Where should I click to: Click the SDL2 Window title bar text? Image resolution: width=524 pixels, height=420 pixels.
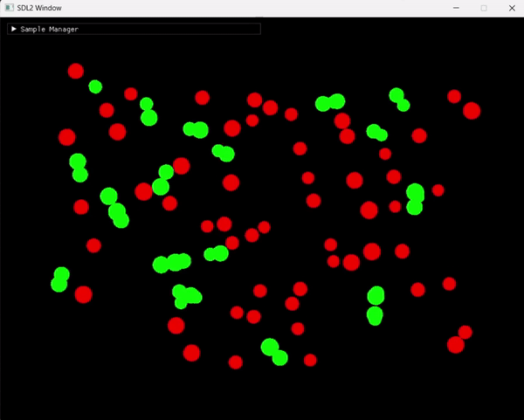(x=39, y=8)
